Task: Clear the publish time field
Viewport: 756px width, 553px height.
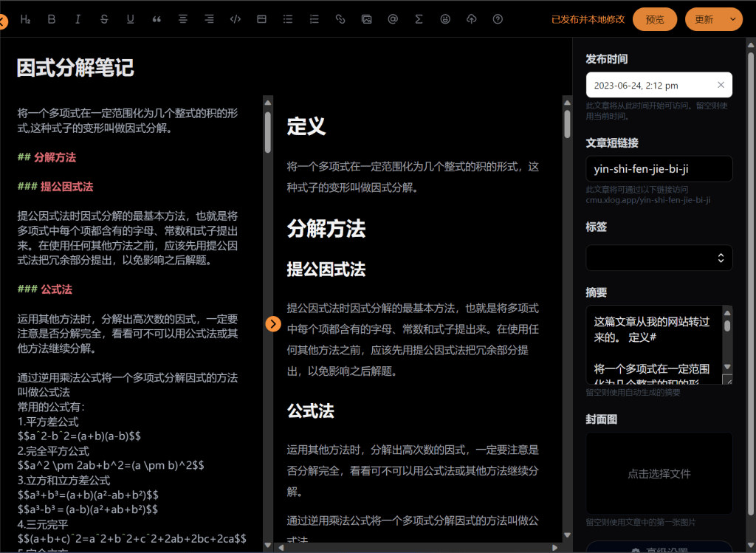Action: 721,85
